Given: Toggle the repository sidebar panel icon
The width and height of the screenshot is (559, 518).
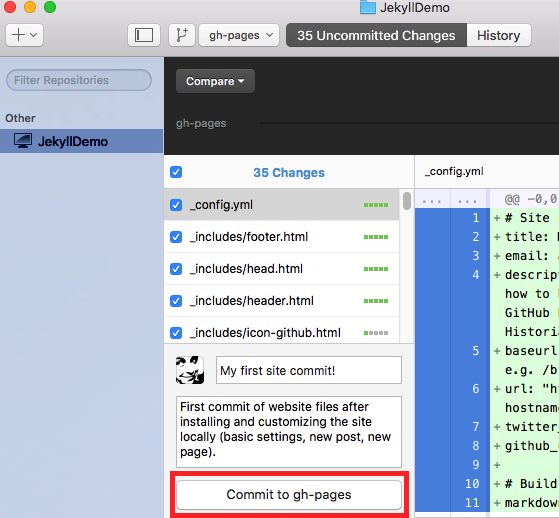Looking at the screenshot, I should (144, 35).
